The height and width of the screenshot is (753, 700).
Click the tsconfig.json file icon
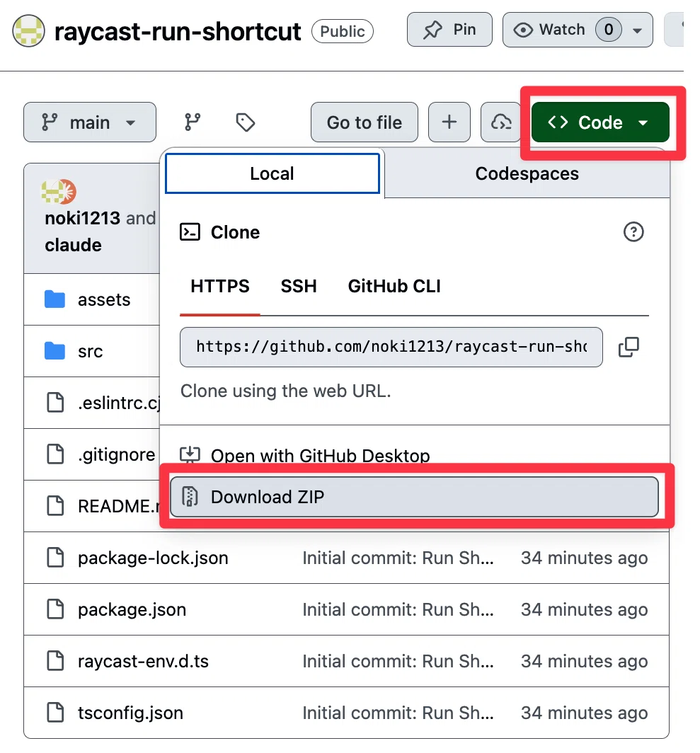[55, 713]
